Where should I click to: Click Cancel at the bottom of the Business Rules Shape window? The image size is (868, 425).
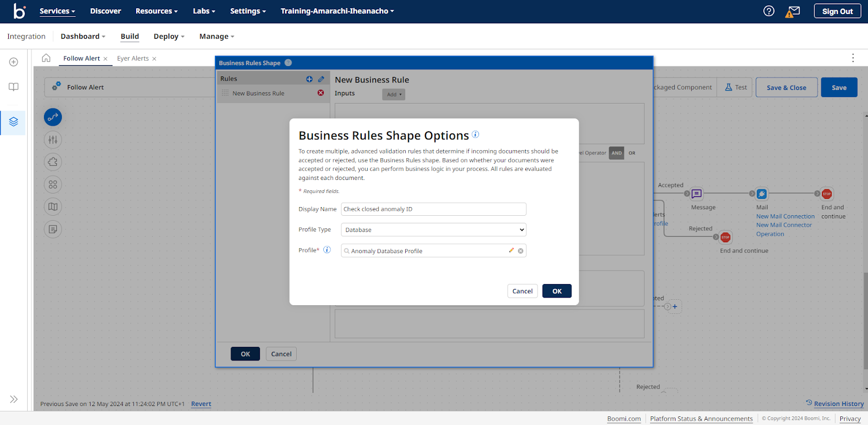point(281,354)
